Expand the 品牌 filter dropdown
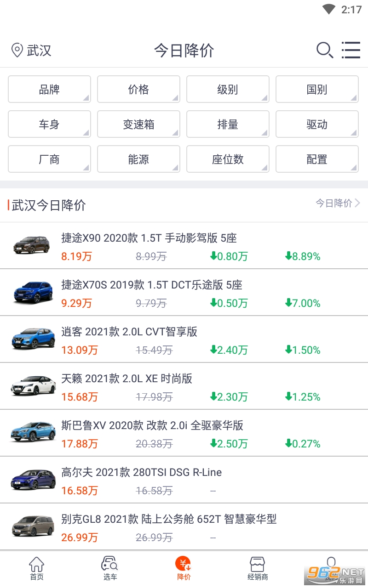368x588 pixels. point(49,89)
